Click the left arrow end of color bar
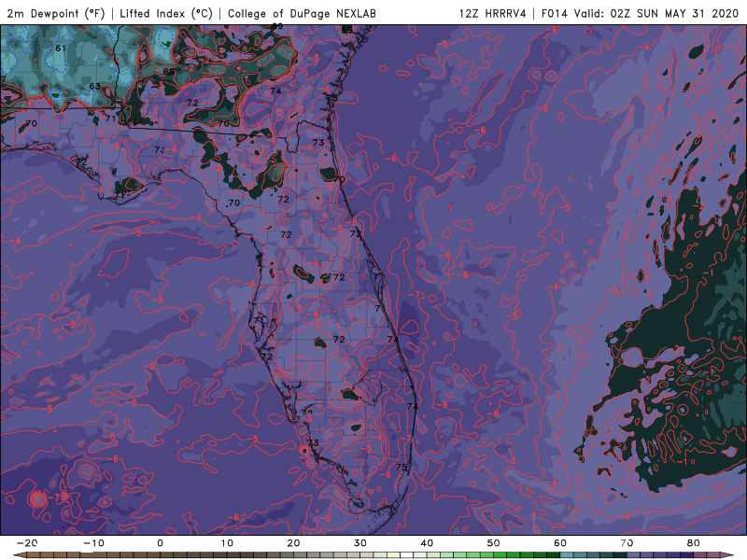747x560 pixels. pyautogui.click(x=19, y=555)
